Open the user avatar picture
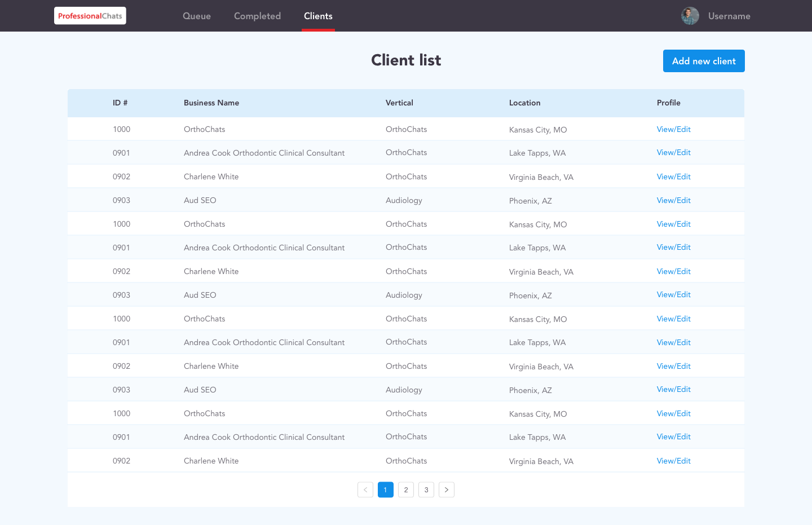The image size is (812, 525). tap(690, 16)
